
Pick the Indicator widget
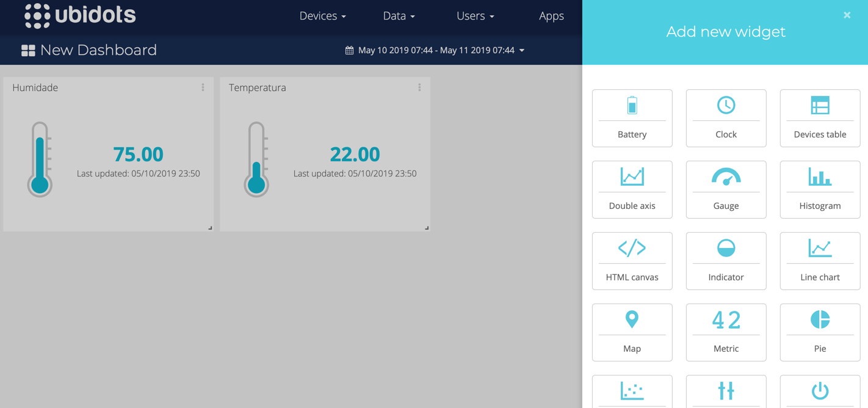[726, 261]
